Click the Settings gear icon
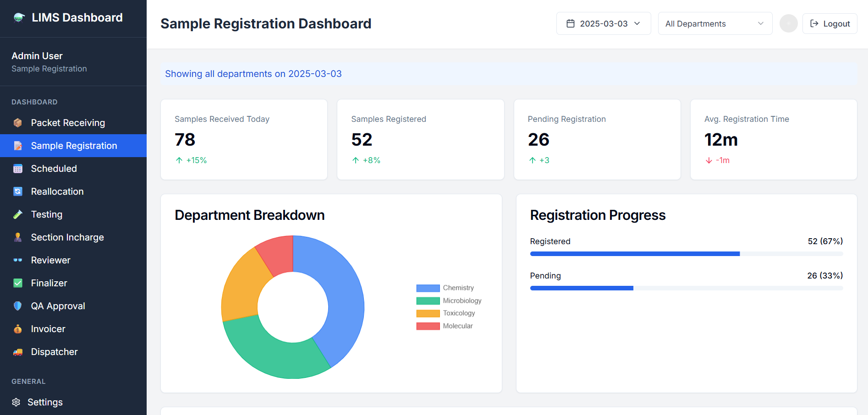This screenshot has height=415, width=868. pyautogui.click(x=16, y=402)
